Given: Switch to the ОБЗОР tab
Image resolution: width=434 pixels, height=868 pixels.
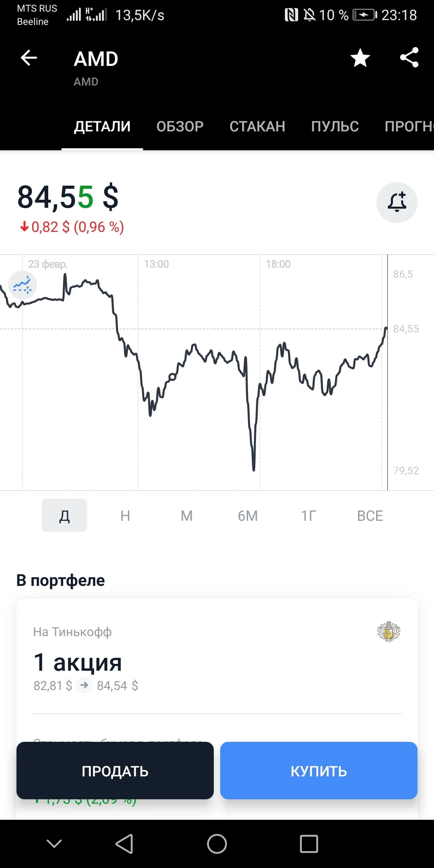Looking at the screenshot, I should point(180,127).
